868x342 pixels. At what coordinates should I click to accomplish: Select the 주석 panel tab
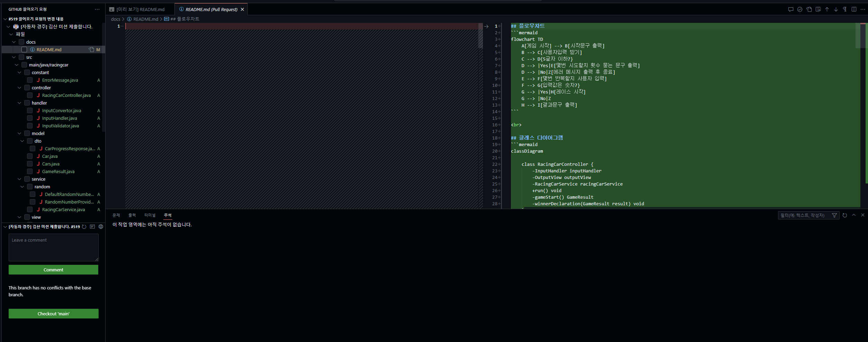click(168, 215)
